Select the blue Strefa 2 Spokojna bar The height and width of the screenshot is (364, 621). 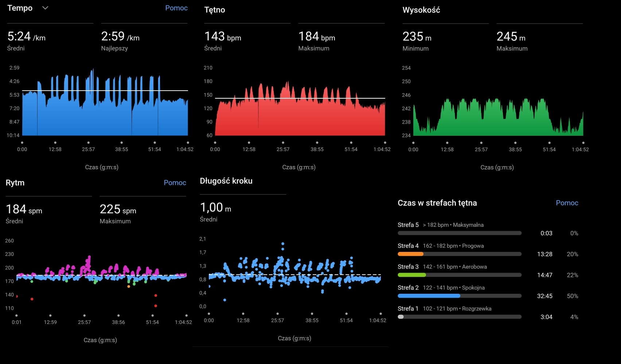[x=429, y=296]
